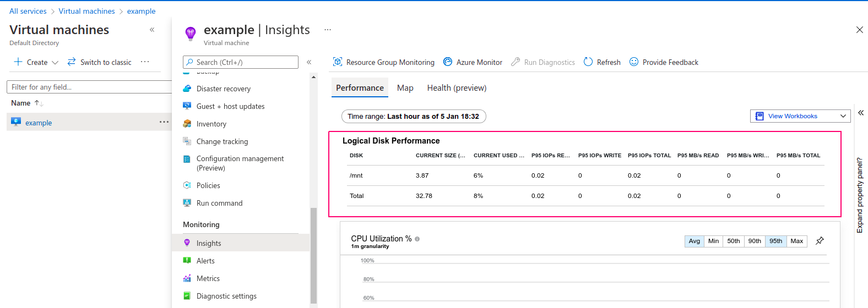The height and width of the screenshot is (308, 868).
Task: Open the Run command item
Action: tap(219, 203)
